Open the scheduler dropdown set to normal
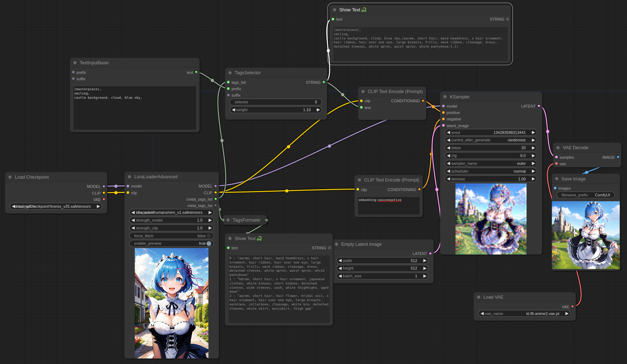 coord(490,171)
